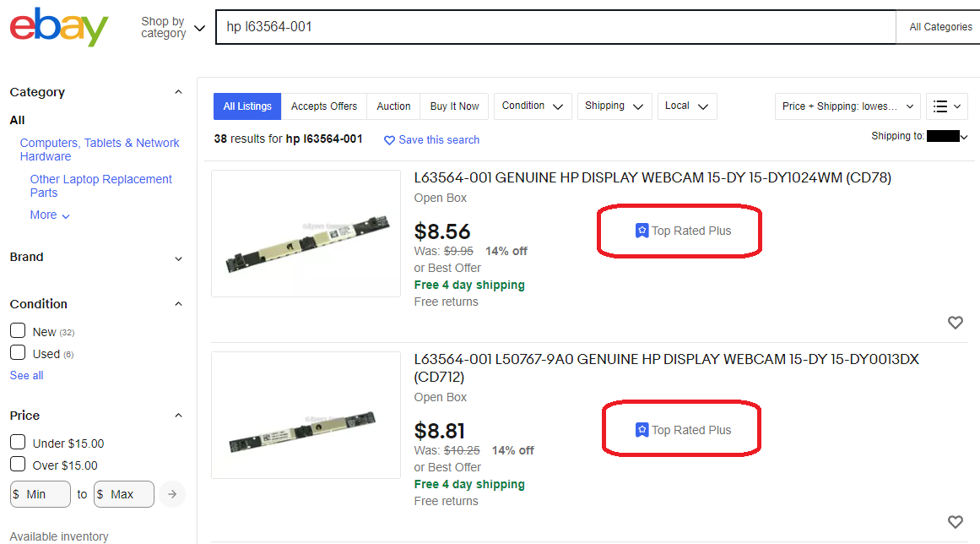The width and height of the screenshot is (980, 544).
Task: Select the Buy It Now tab
Action: [454, 106]
